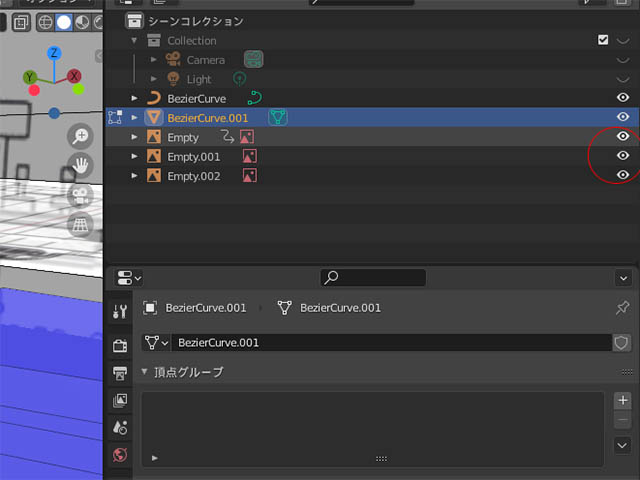Click the edit mode icon left of BezierCurve.001
The image size is (640, 480).
click(115, 117)
